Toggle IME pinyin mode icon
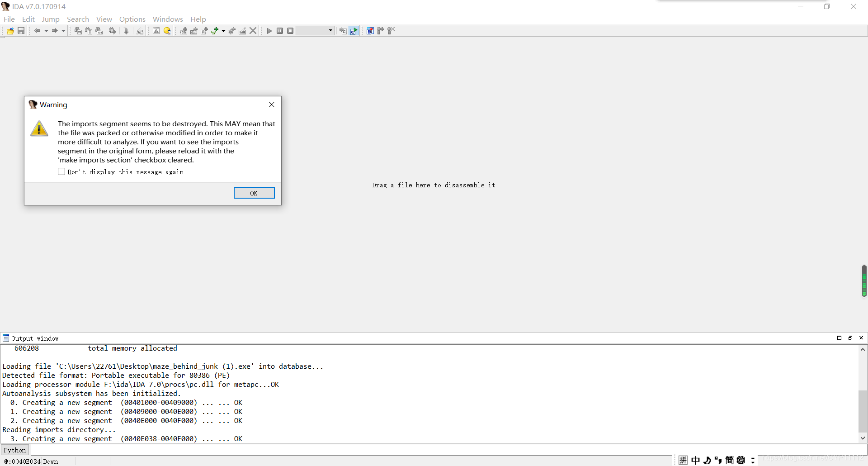This screenshot has width=868, height=466. click(683, 460)
